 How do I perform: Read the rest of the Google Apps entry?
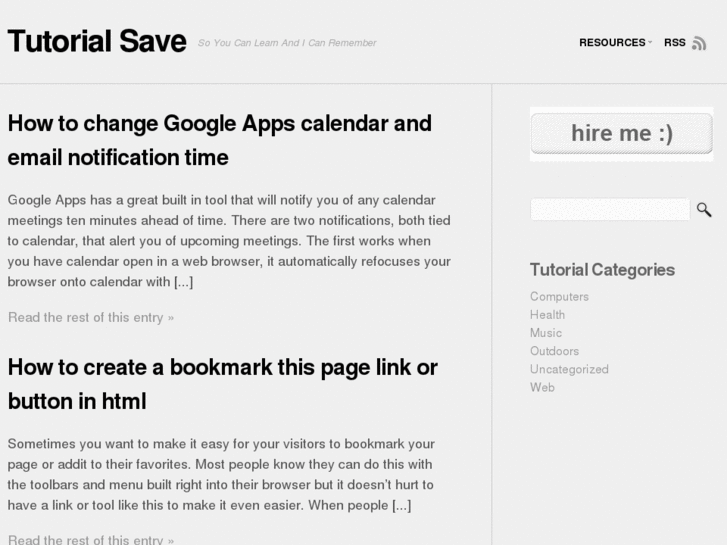[91, 317]
